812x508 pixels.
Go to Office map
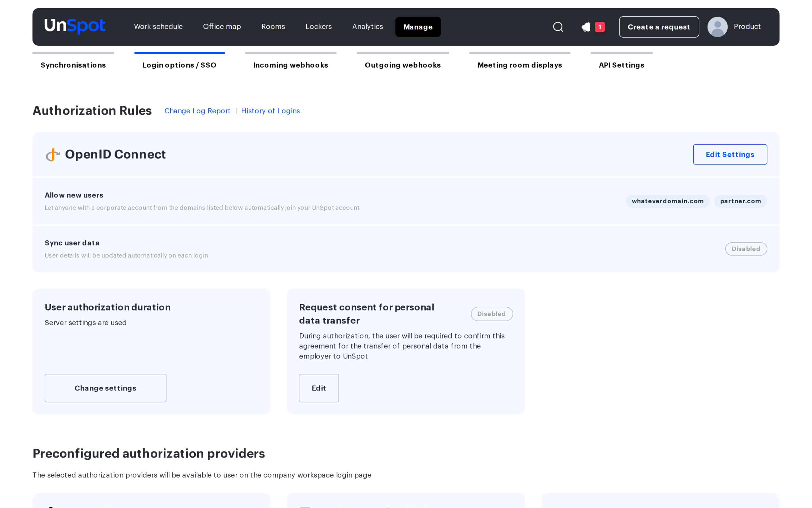pos(222,27)
